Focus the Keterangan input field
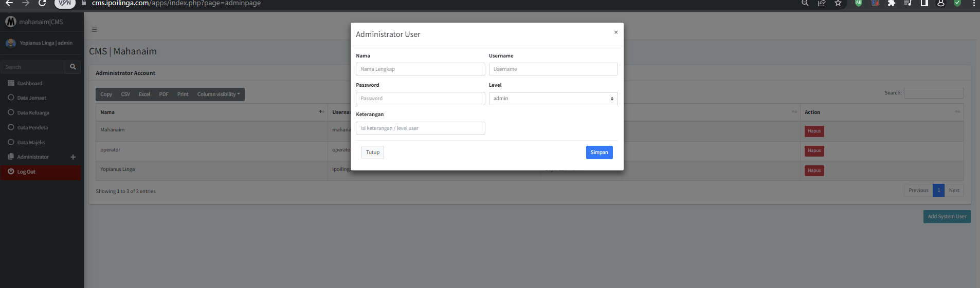980x288 pixels. click(x=420, y=128)
